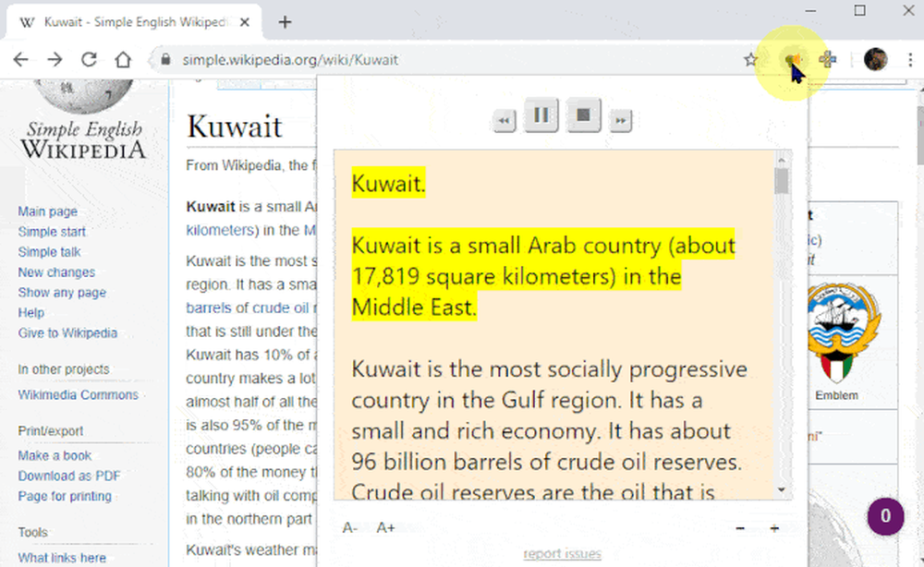Image resolution: width=924 pixels, height=567 pixels.
Task: Open the Simple talk link
Action: pos(49,252)
